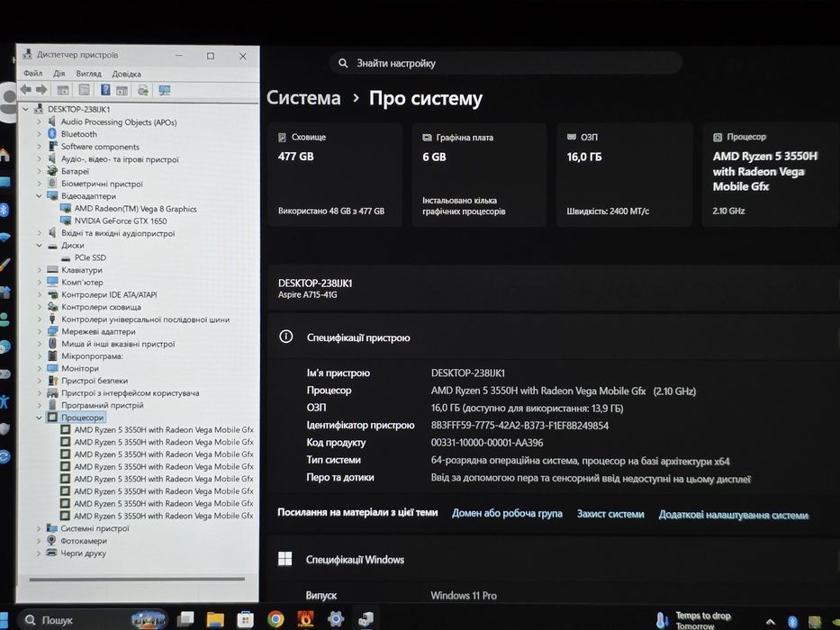Viewport: 840px width, 630px height.
Task: Click product code 00331-10000-00001-AA396
Action: coord(487,443)
